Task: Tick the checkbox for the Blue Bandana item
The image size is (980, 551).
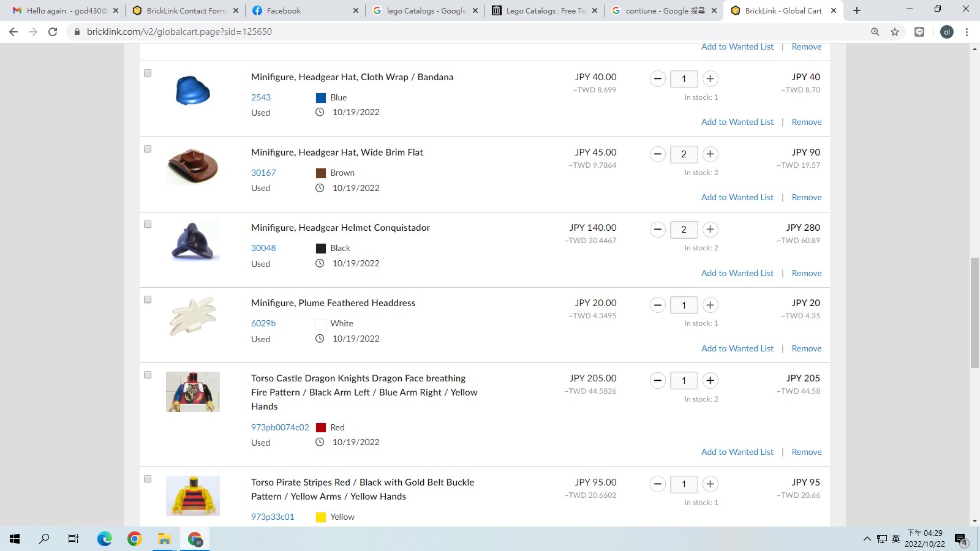Action: pyautogui.click(x=148, y=73)
